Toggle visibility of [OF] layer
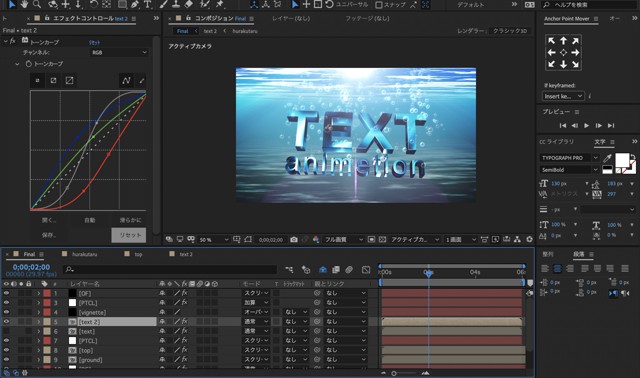Viewport: 640px width, 378px height. (x=6, y=293)
